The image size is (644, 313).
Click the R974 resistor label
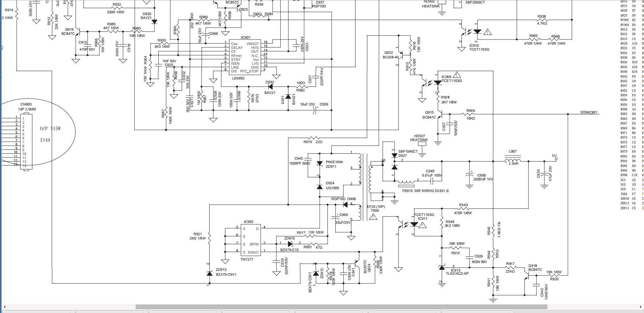9,10
